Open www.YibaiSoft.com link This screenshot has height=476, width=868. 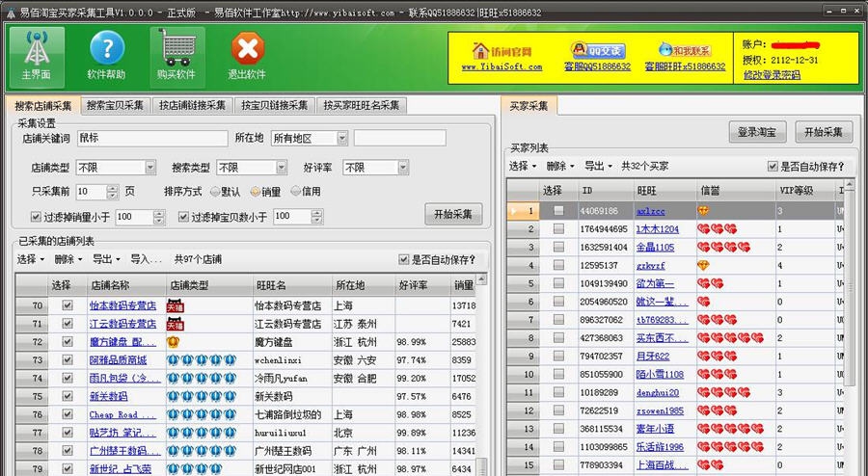502,66
